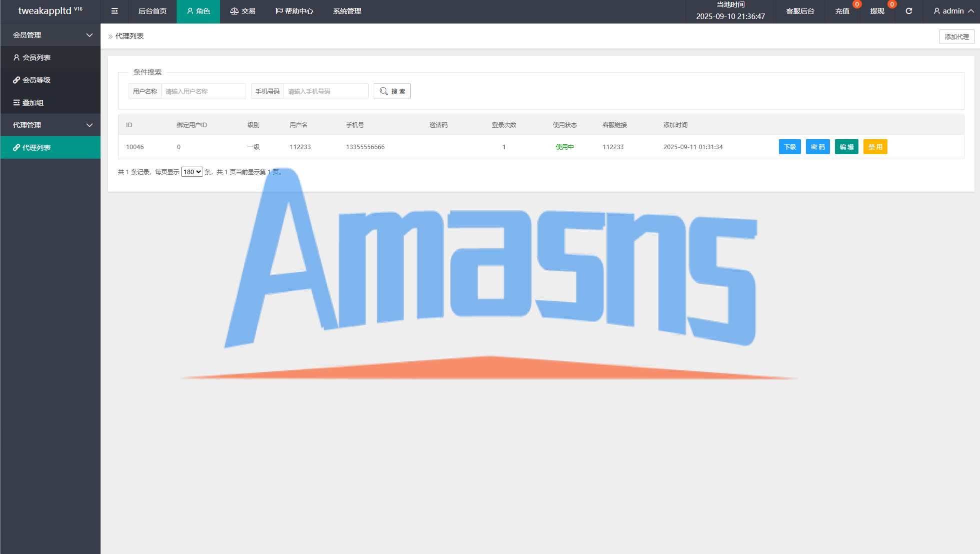The height and width of the screenshot is (554, 980).
Task: Open the rows-per-page 180 dropdown
Action: 192,172
